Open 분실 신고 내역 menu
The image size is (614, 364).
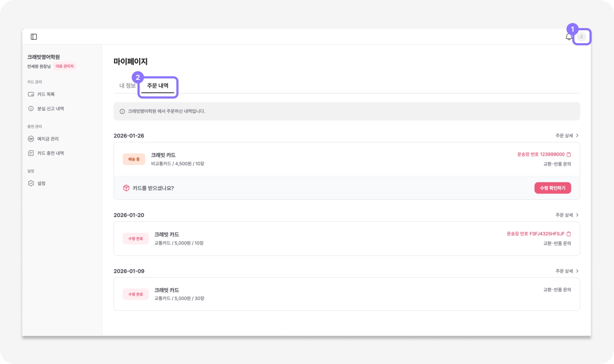(x=50, y=109)
